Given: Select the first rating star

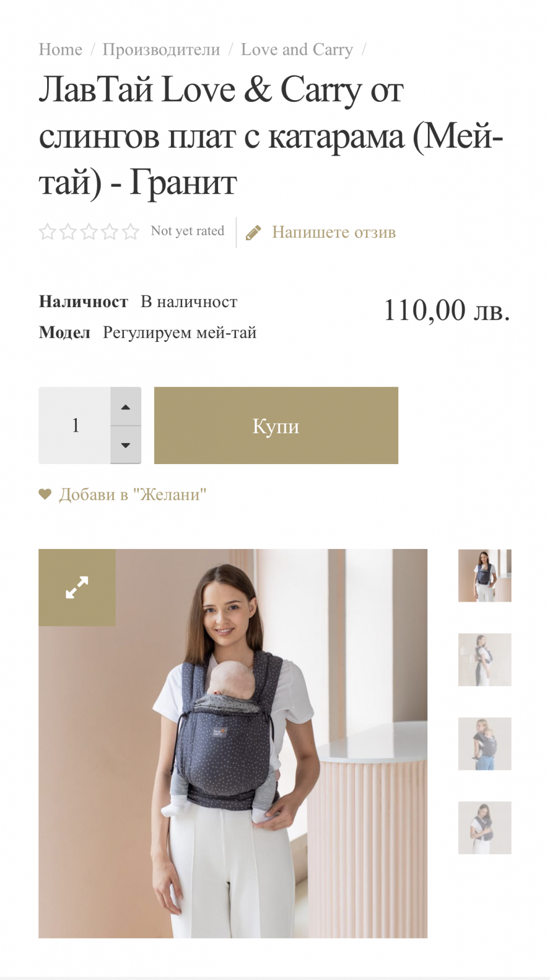Looking at the screenshot, I should pos(48,232).
